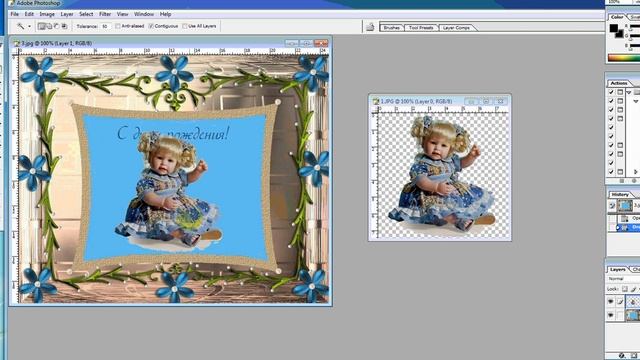
Task: Open the File menu
Action: coord(15,14)
